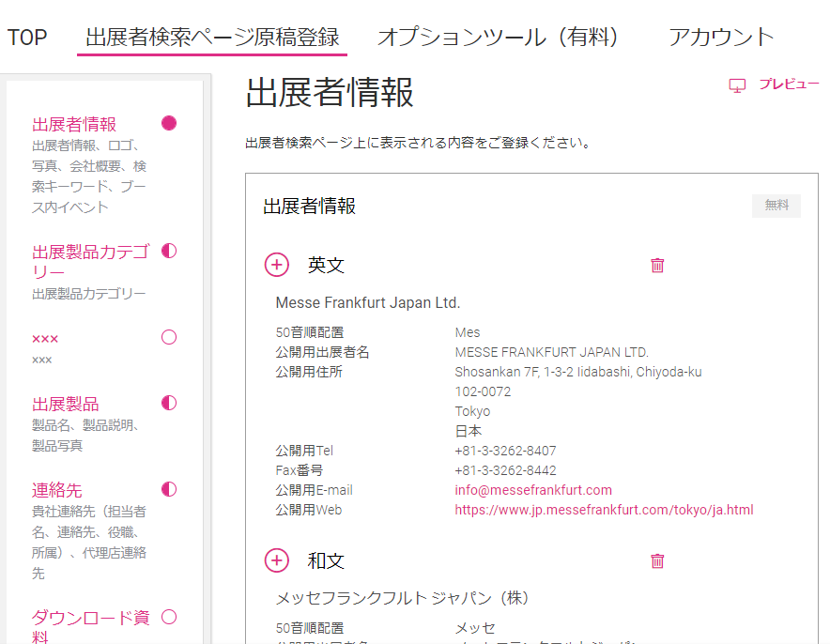The width and height of the screenshot is (830, 644).
Task: Click the 公開用Web label
Action: pyautogui.click(x=309, y=510)
